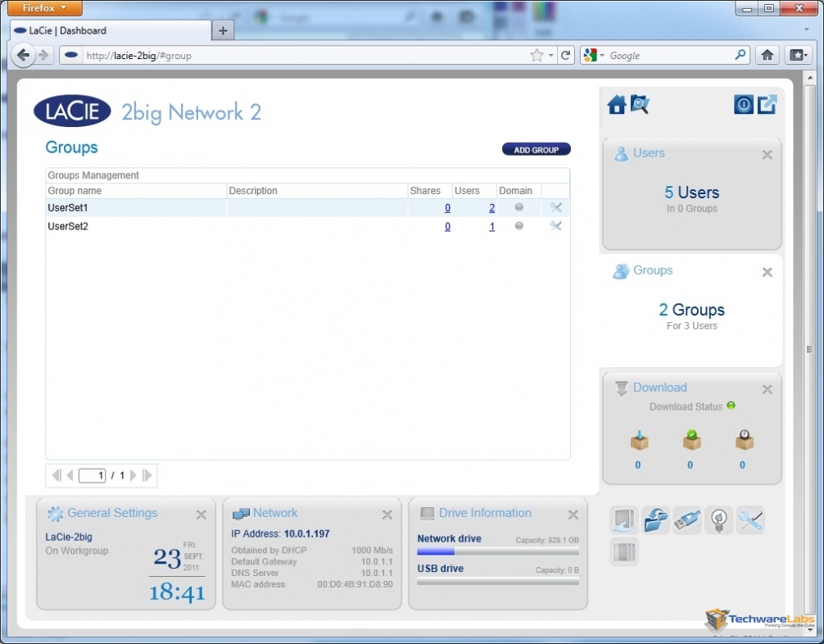
Task: Go to the last page of groups
Action: click(x=147, y=476)
